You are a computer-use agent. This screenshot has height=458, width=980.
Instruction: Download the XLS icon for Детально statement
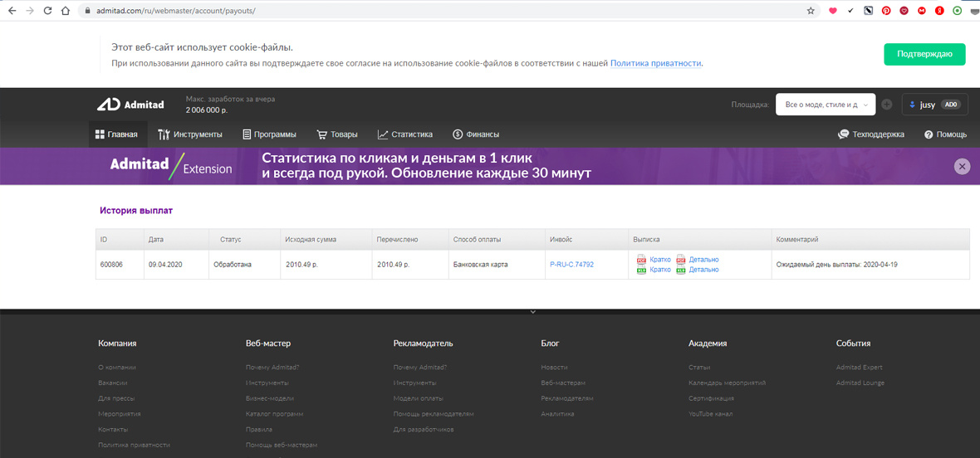click(681, 270)
